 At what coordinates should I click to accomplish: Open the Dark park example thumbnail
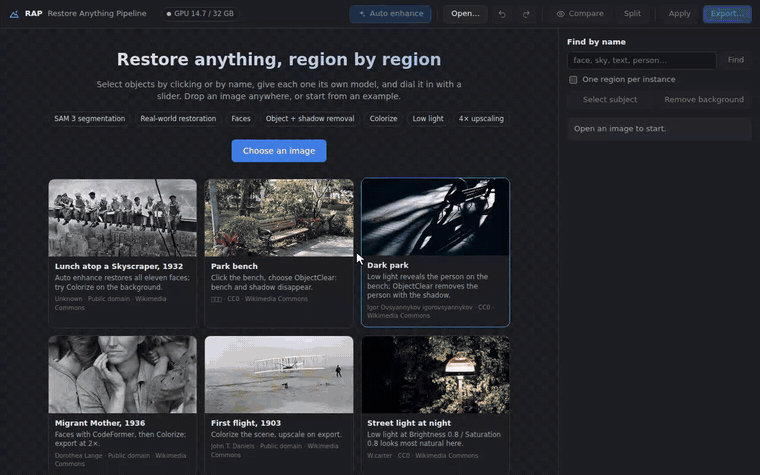coord(435,217)
